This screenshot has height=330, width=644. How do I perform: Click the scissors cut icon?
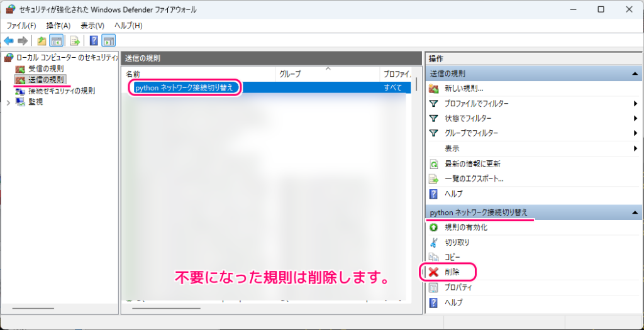coord(434,243)
